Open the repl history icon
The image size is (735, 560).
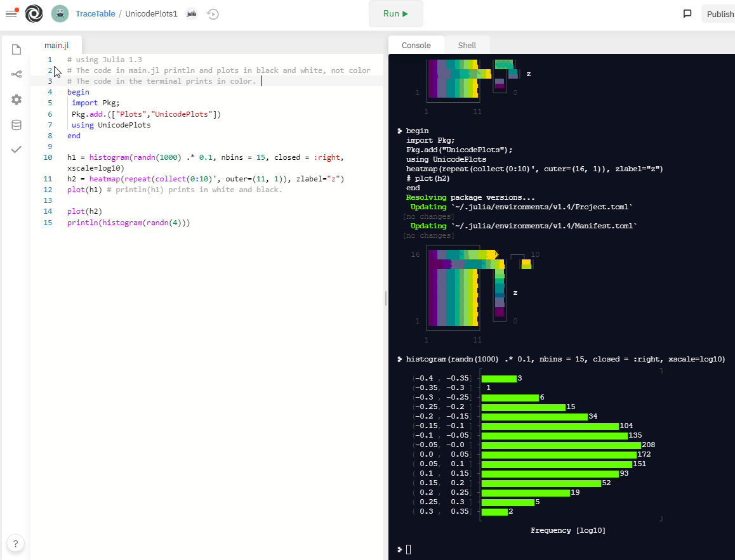point(213,14)
